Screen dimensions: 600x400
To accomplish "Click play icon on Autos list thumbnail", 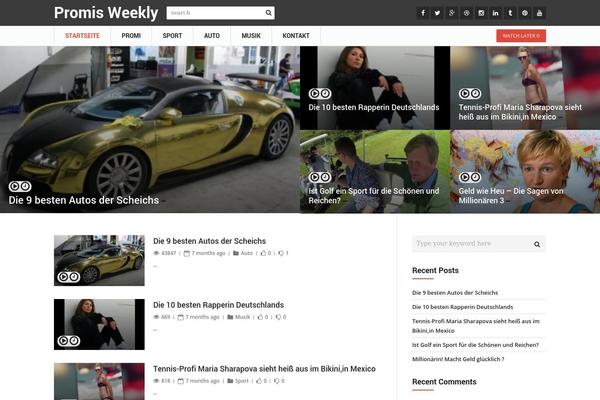I will click(64, 277).
